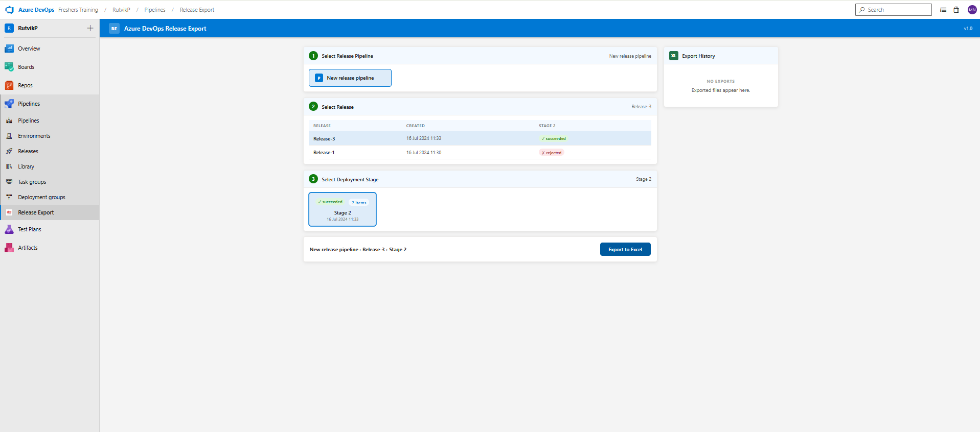Open the work items list icon
Image resolution: width=980 pixels, height=432 pixels.
943,10
